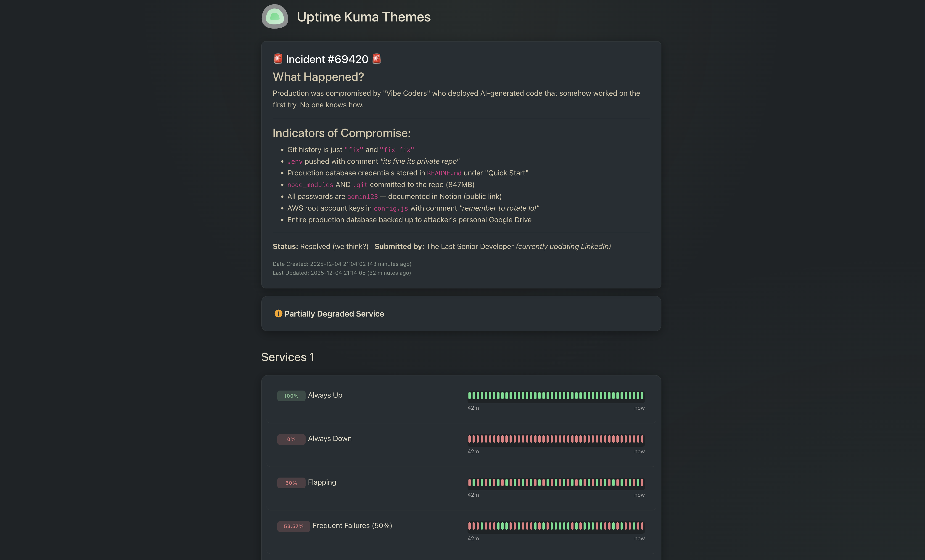The image size is (925, 560).
Task: Click the 0% uptime badge
Action: (291, 439)
